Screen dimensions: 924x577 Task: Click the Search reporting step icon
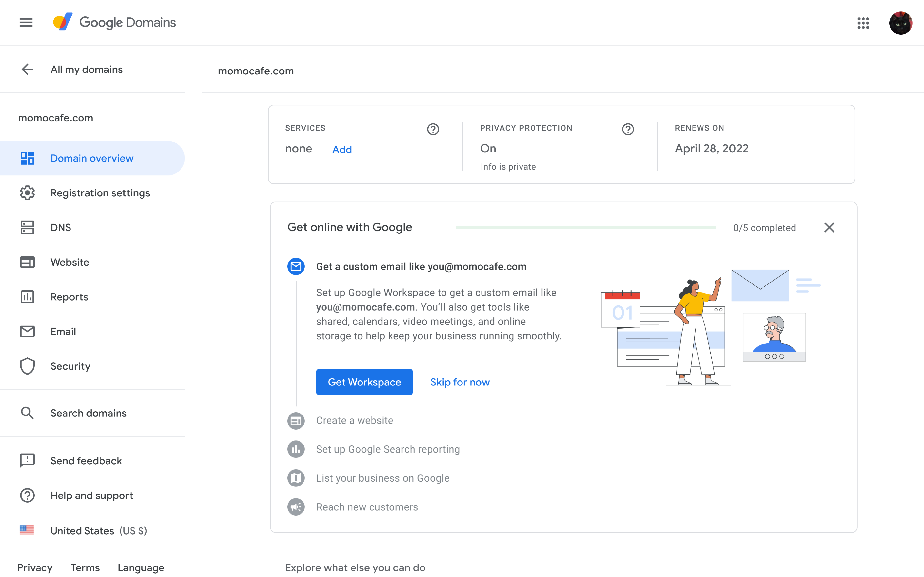[296, 450]
